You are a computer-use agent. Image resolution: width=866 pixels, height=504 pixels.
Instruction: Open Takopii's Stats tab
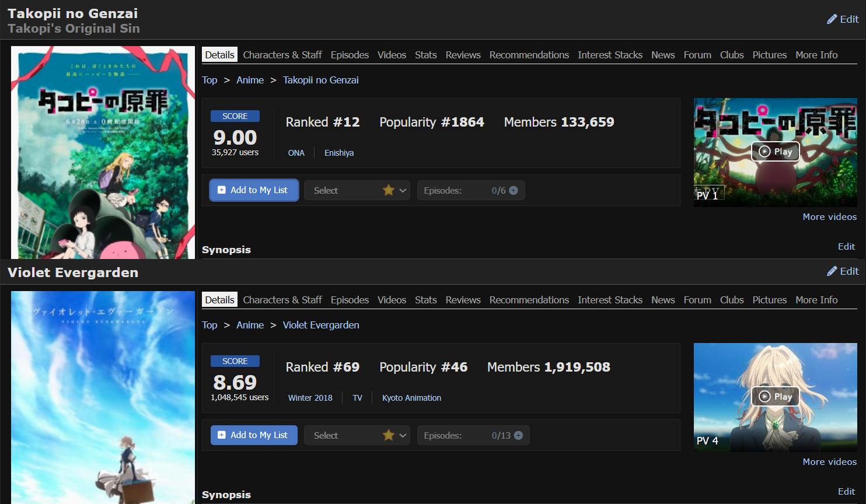pyautogui.click(x=426, y=55)
